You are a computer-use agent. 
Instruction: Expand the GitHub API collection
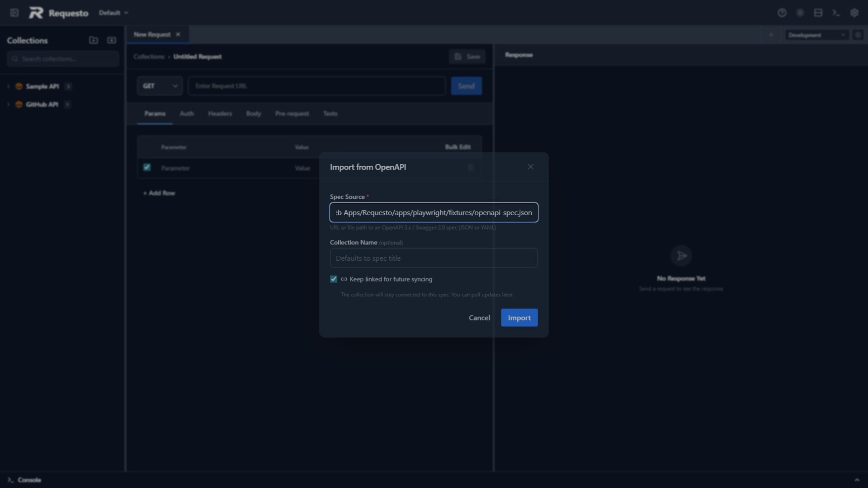[x=8, y=104]
